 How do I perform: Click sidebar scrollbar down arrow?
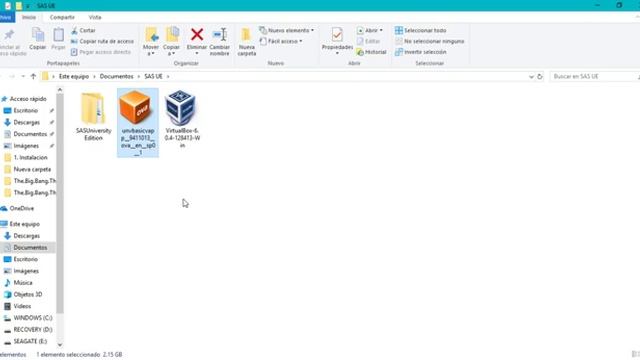(x=60, y=345)
